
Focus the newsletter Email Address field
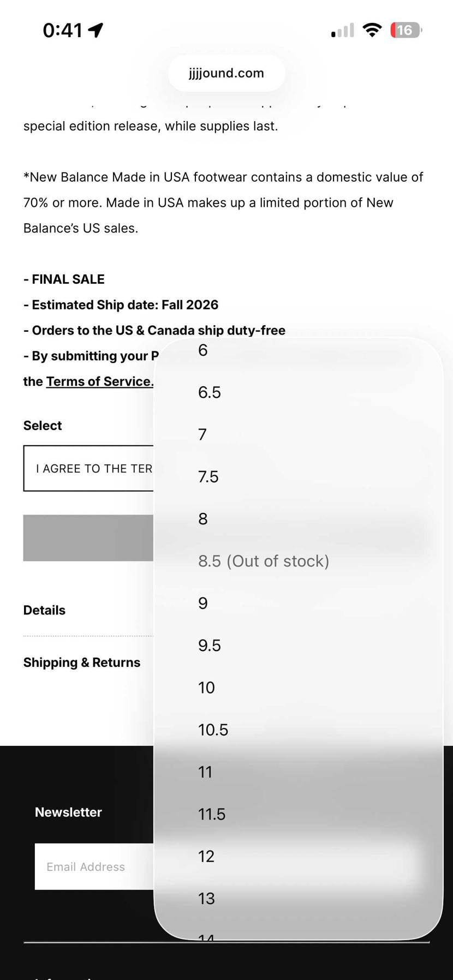[x=94, y=867]
